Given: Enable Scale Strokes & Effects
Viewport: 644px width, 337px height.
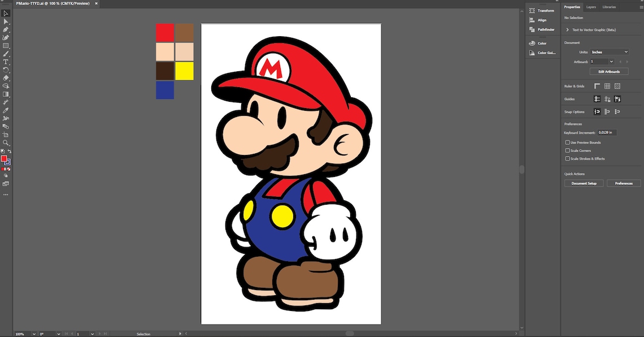Looking at the screenshot, I should click(x=567, y=158).
